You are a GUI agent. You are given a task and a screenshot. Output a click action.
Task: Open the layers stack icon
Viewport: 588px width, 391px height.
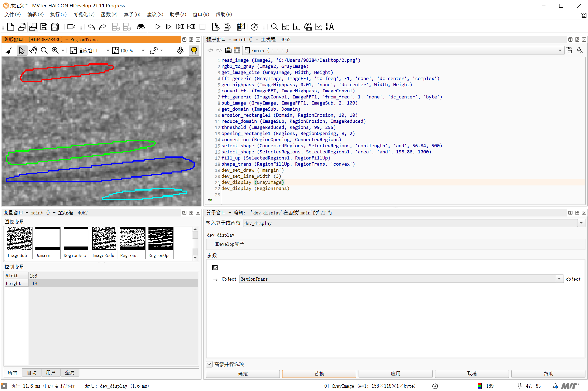pyautogui.click(x=180, y=51)
